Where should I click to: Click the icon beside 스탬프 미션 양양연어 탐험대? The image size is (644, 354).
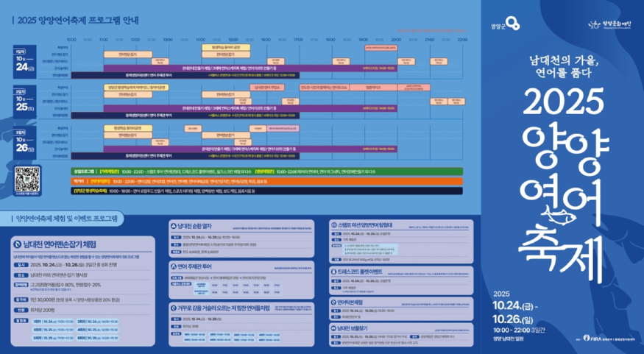[334, 225]
